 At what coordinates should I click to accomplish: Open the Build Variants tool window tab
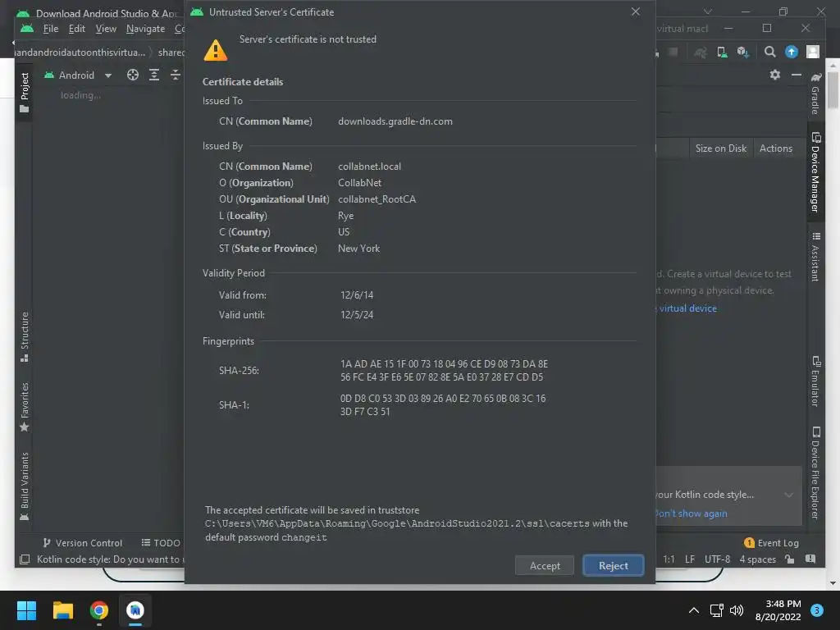(24, 486)
